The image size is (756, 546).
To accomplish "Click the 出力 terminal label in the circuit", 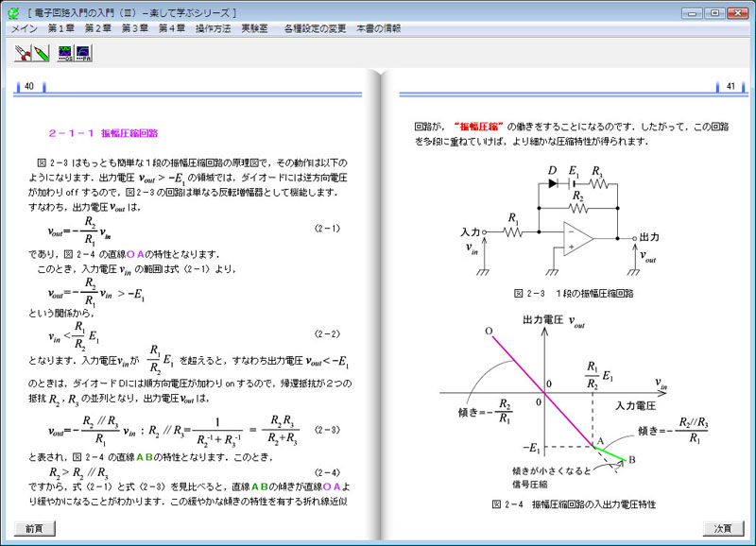I will click(649, 237).
